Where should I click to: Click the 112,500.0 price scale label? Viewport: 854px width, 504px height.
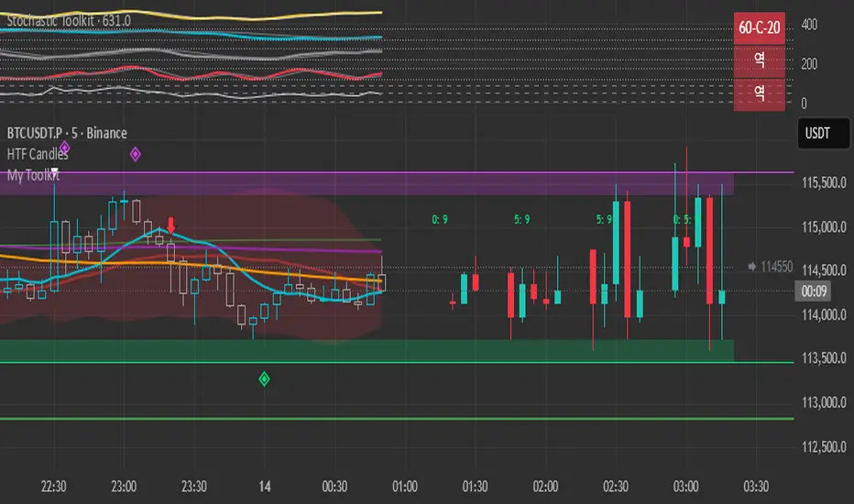824,447
